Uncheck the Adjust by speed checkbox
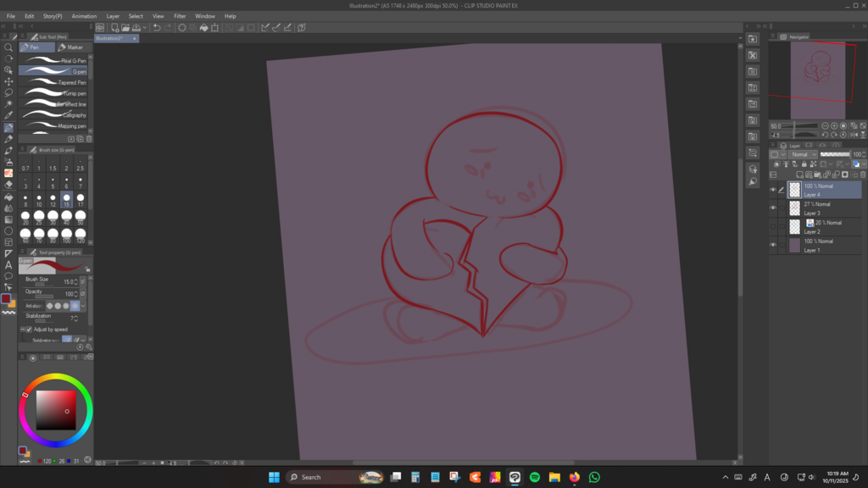868x488 pixels. point(29,329)
